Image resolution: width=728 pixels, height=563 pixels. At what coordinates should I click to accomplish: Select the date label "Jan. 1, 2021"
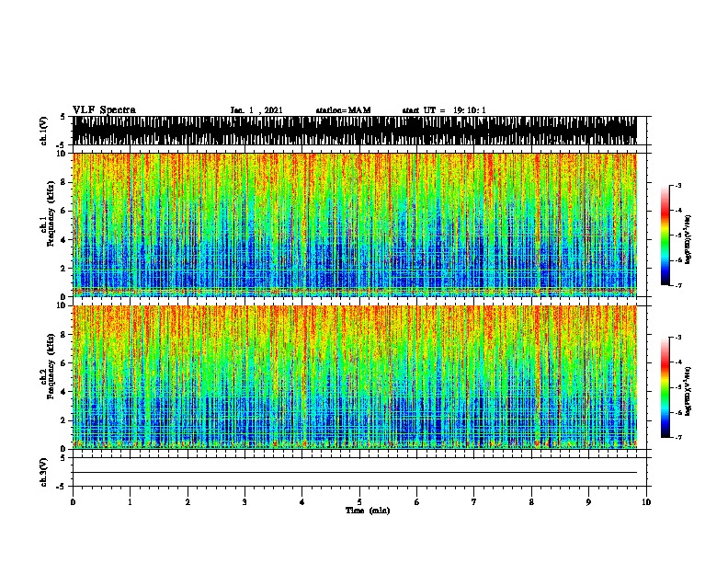click(x=256, y=110)
